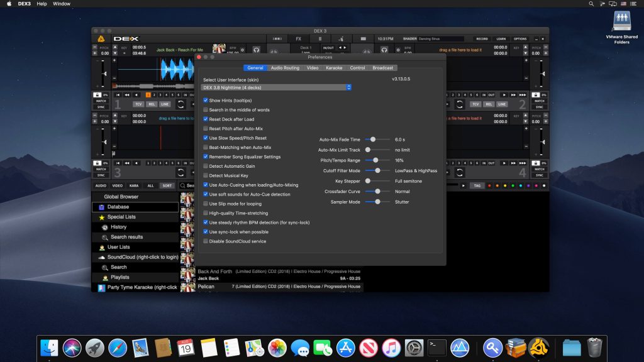Viewport: 644px width, 362px height.
Task: Open the user interface skin dropdown
Action: click(276, 87)
